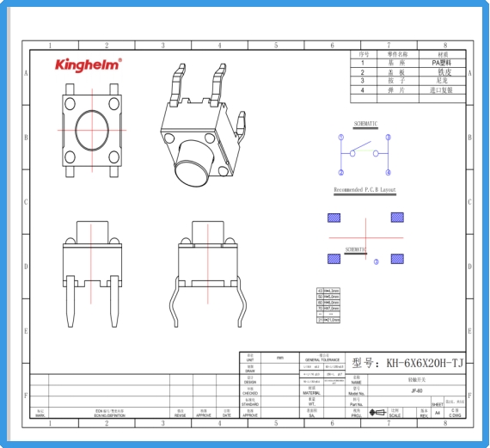Click the 'CHECKED' label in title block

point(250,393)
